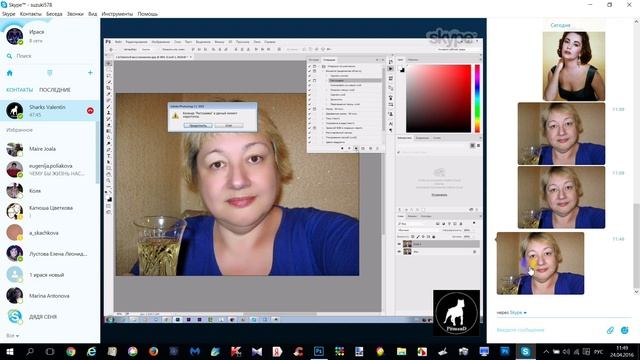Open the Беседа menu
Image resolution: width=640 pixels, height=360 pixels.
point(54,14)
